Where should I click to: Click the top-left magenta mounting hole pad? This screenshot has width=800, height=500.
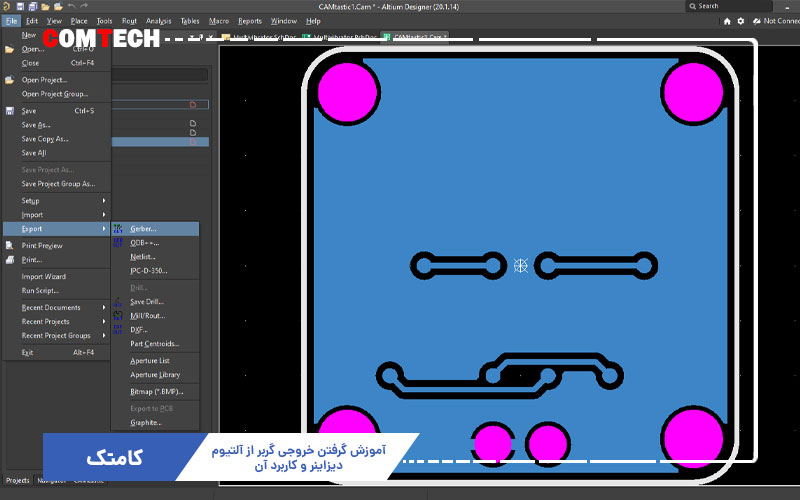[x=349, y=91]
